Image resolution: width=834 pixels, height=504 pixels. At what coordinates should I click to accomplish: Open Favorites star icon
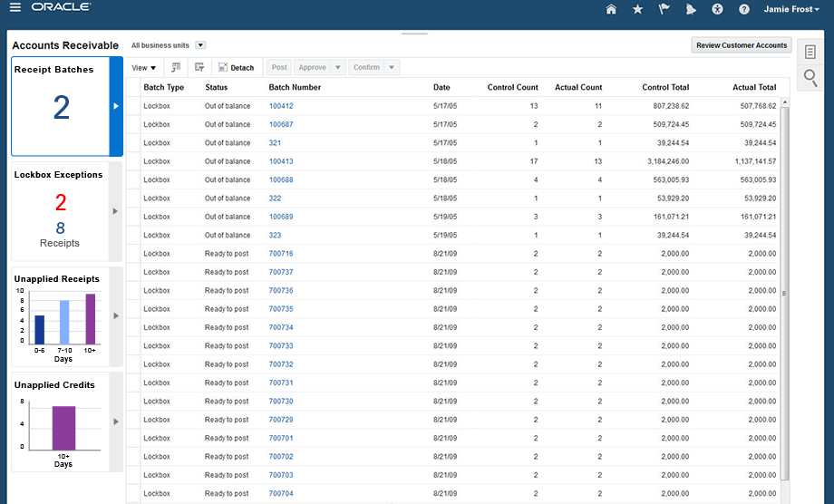coord(637,9)
